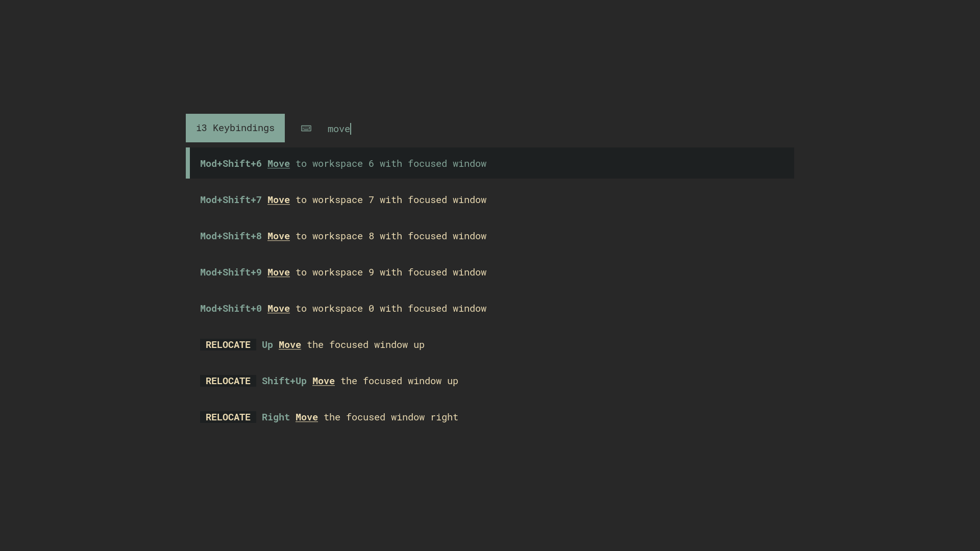Click the Move link in Mod+Shift+0 row
980x551 pixels.
pos(278,309)
